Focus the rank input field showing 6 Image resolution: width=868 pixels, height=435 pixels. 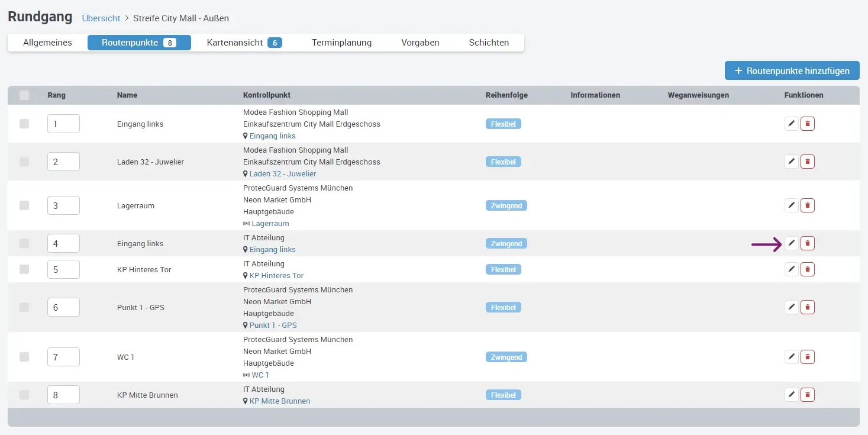click(x=63, y=307)
